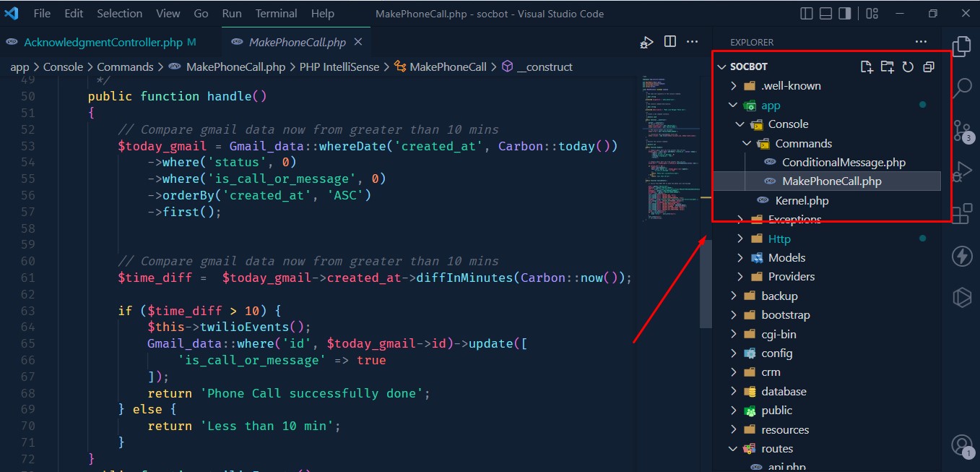Viewport: 980px width, 472px height.
Task: Expand the Http folder
Action: point(779,239)
